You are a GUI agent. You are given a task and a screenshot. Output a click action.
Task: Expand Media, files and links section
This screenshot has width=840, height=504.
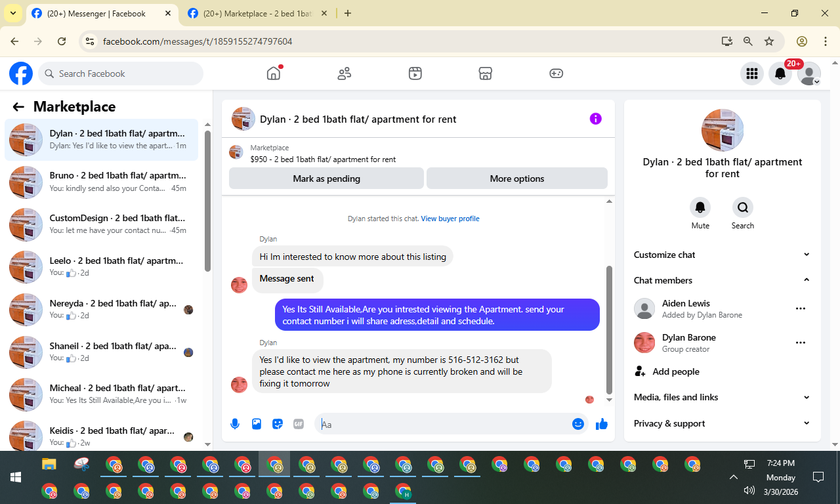pos(722,397)
